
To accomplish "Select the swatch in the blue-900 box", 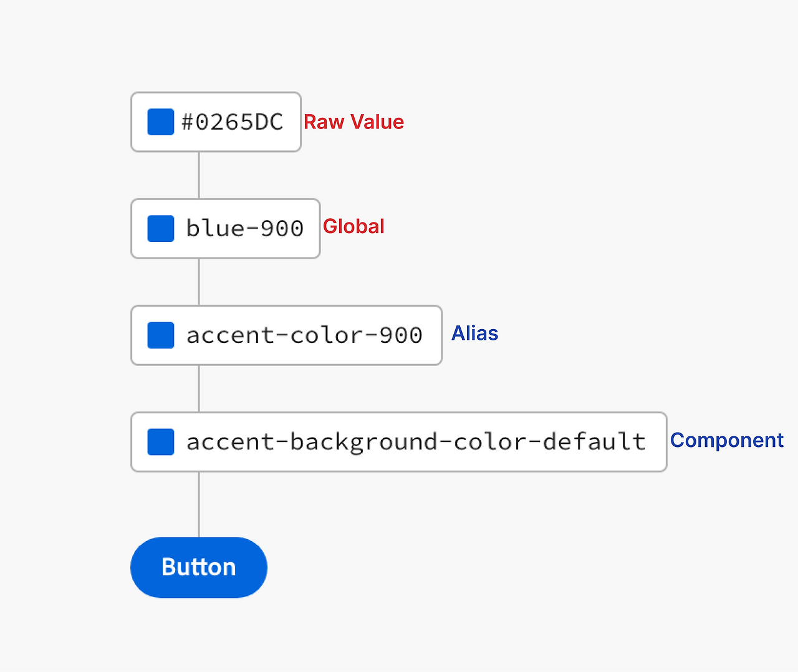I will pyautogui.click(x=160, y=229).
